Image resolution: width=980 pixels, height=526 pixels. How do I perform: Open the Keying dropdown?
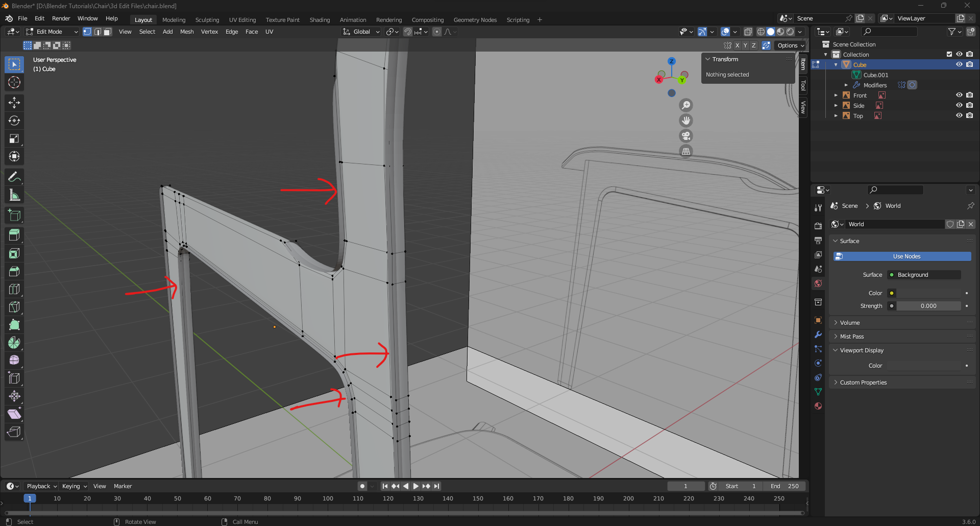point(75,486)
